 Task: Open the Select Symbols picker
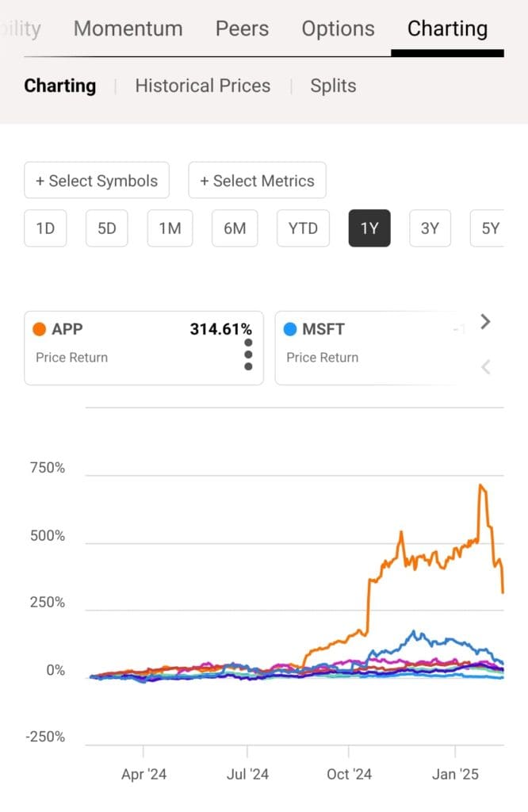[97, 181]
